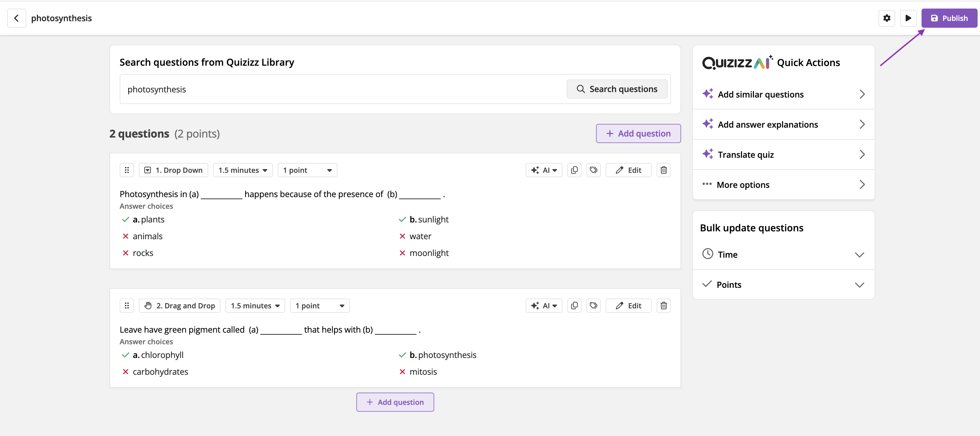Open the 1 point dropdown for question 2
Image resolution: width=980 pixels, height=436 pixels.
[x=320, y=306]
